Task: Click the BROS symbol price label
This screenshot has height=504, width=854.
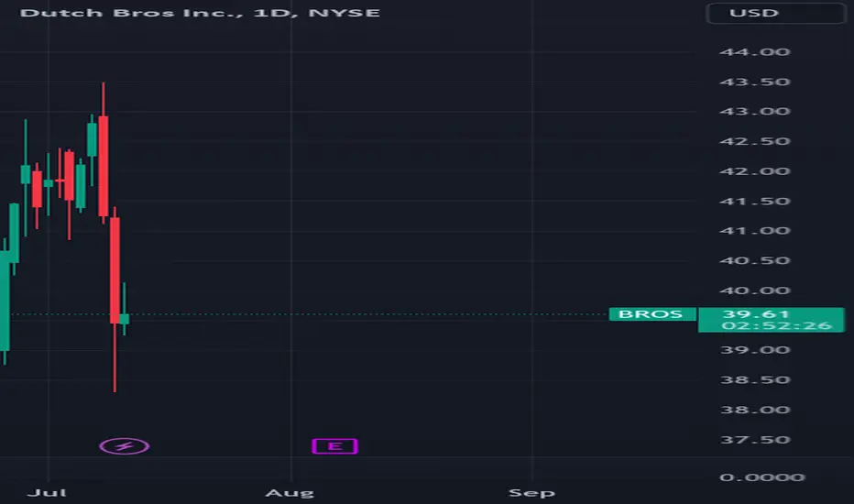Action: 651,313
